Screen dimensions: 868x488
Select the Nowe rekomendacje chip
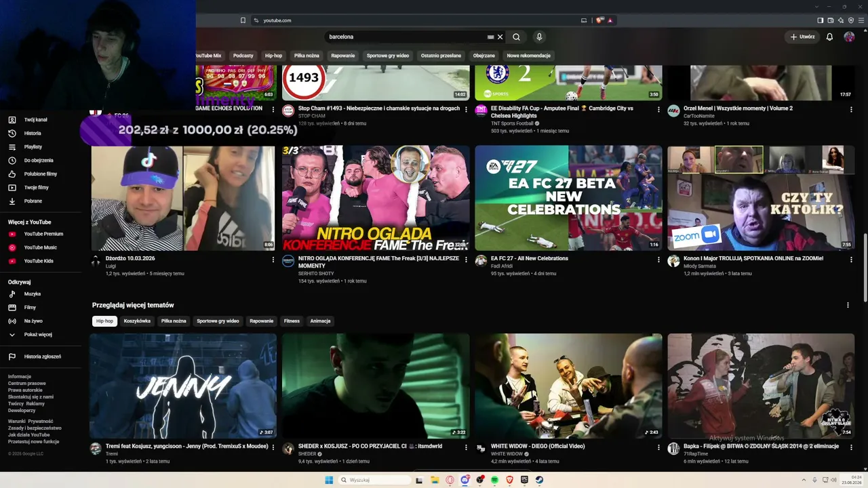tap(529, 56)
